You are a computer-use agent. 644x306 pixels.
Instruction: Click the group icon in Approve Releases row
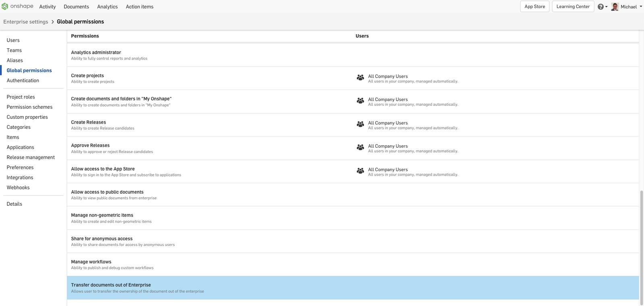point(360,148)
